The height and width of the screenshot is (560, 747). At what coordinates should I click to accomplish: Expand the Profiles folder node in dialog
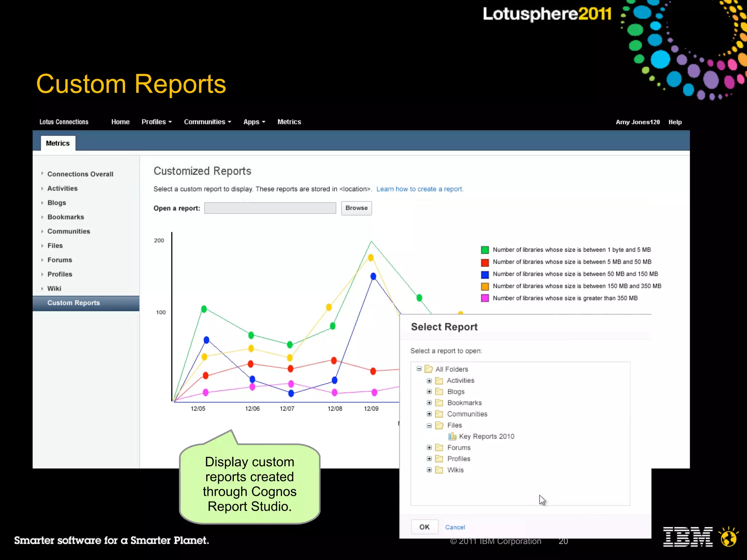(x=429, y=459)
